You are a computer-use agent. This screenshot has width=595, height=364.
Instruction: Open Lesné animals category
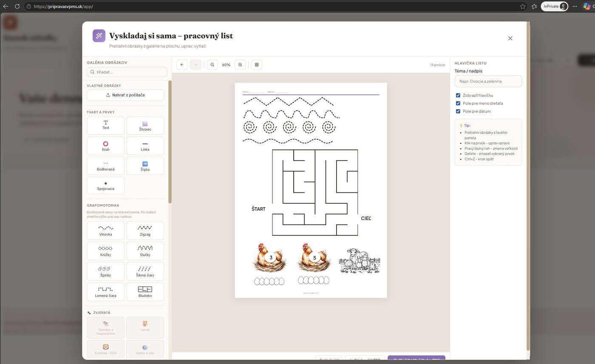[145, 327]
